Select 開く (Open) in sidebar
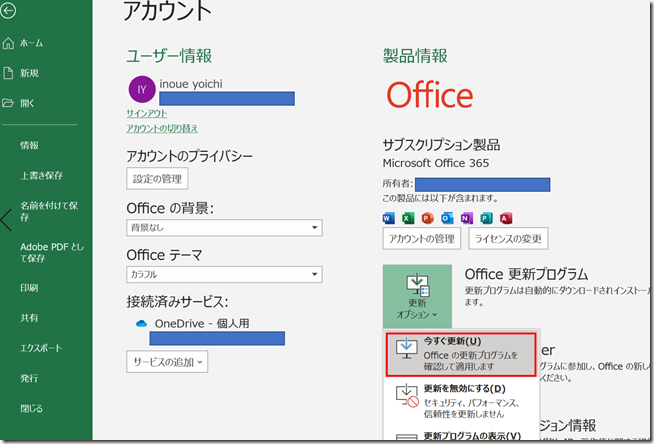Image resolution: width=654 pixels, height=444 pixels. click(x=27, y=103)
